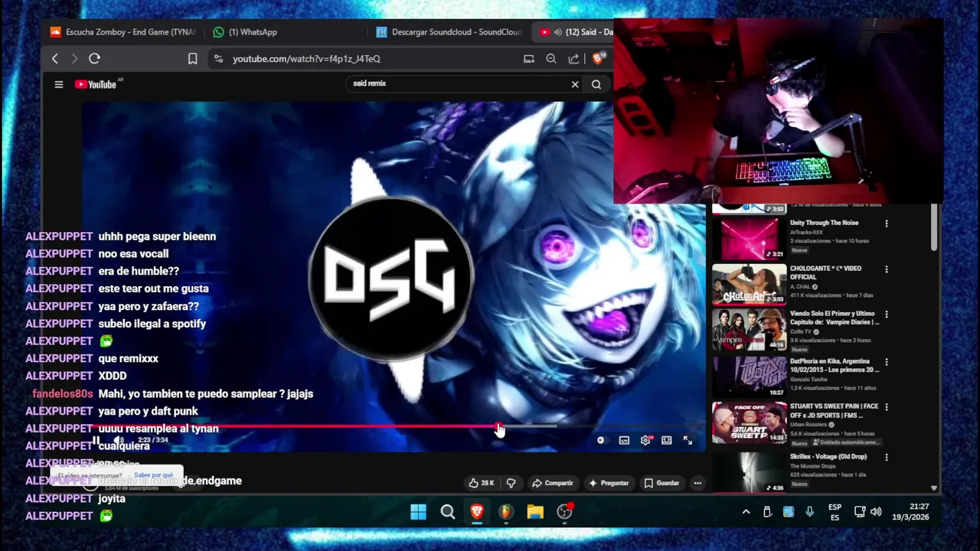980x551 pixels.
Task: Open the ESP ES language switcher
Action: pyautogui.click(x=835, y=512)
